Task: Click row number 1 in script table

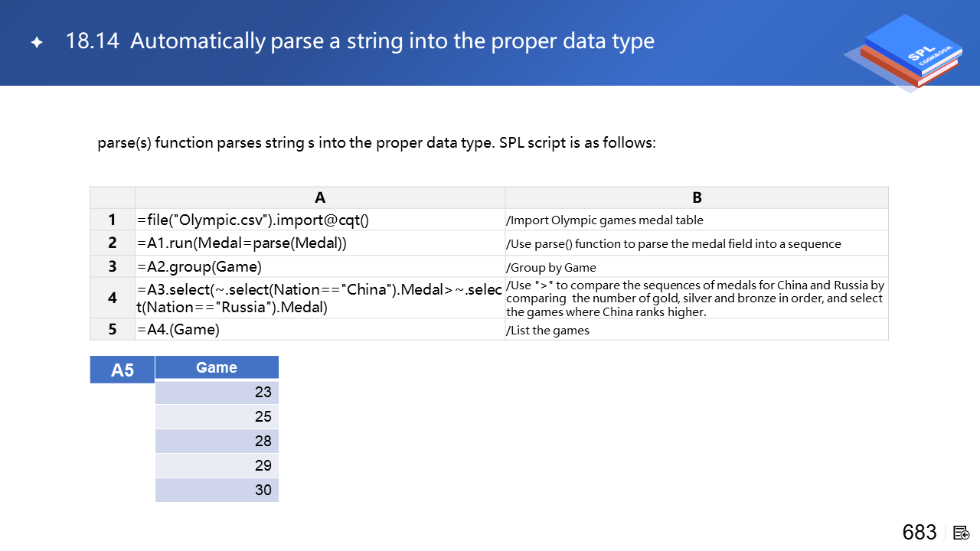Action: coord(113,220)
